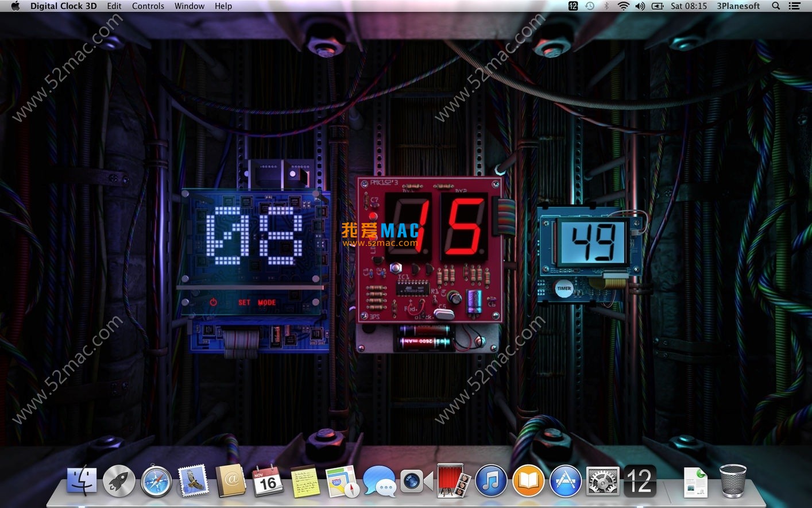The width and height of the screenshot is (812, 508).
Task: Open the document stack in the Dock
Action: tap(696, 482)
